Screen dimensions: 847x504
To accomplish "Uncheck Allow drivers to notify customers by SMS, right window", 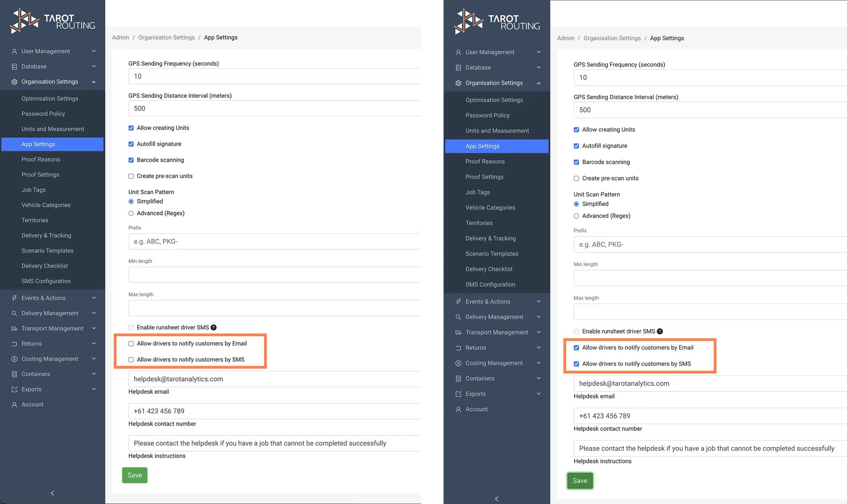I will pos(576,364).
